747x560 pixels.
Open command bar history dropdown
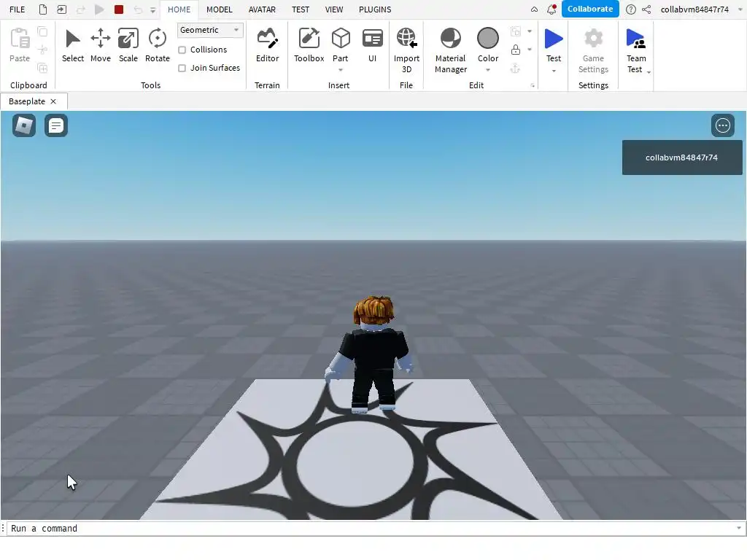(739, 528)
